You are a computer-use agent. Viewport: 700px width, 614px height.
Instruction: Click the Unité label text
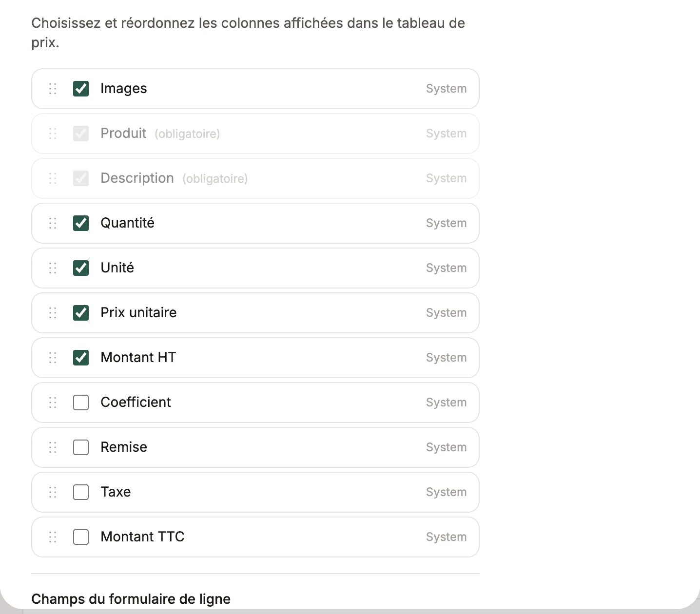(117, 268)
